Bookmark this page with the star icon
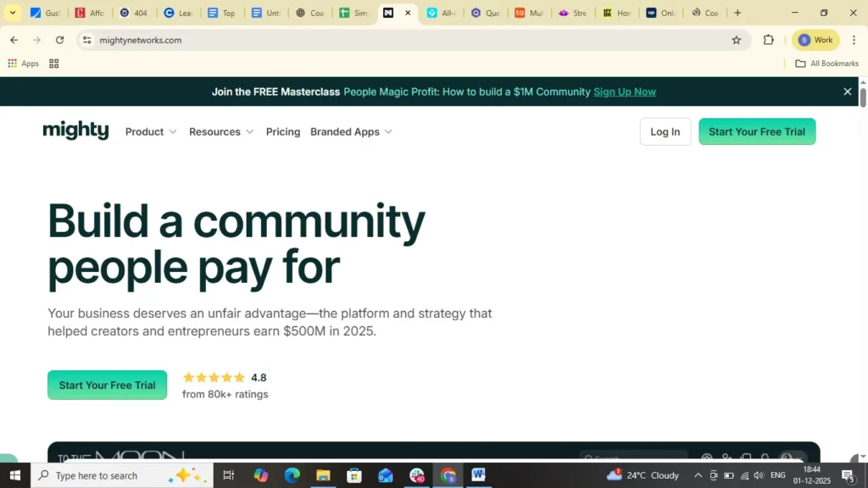 click(x=736, y=40)
